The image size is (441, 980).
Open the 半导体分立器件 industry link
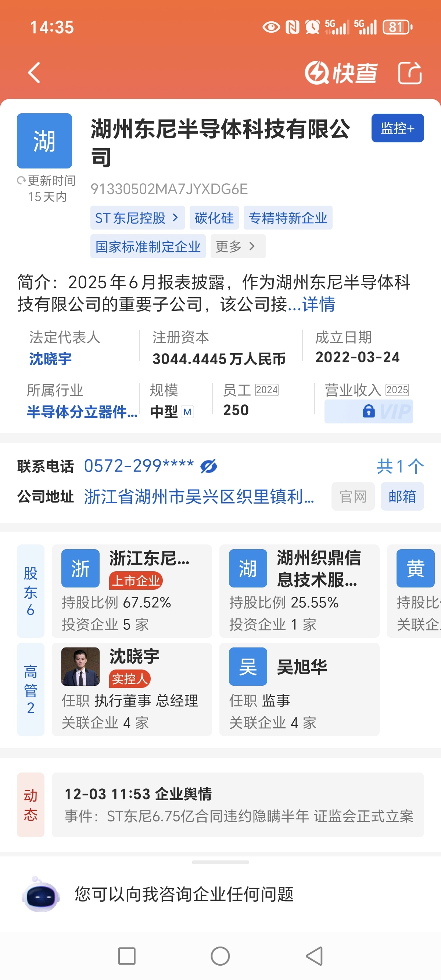click(x=82, y=412)
